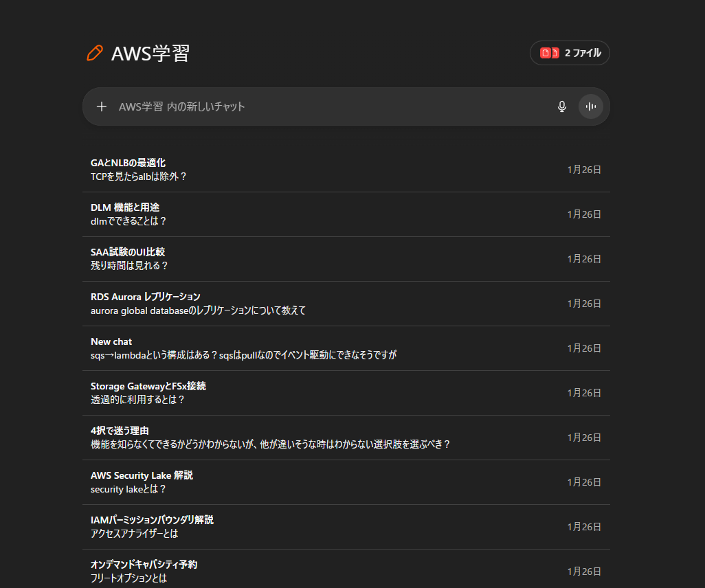Click the AWS学習 project title

point(150,54)
